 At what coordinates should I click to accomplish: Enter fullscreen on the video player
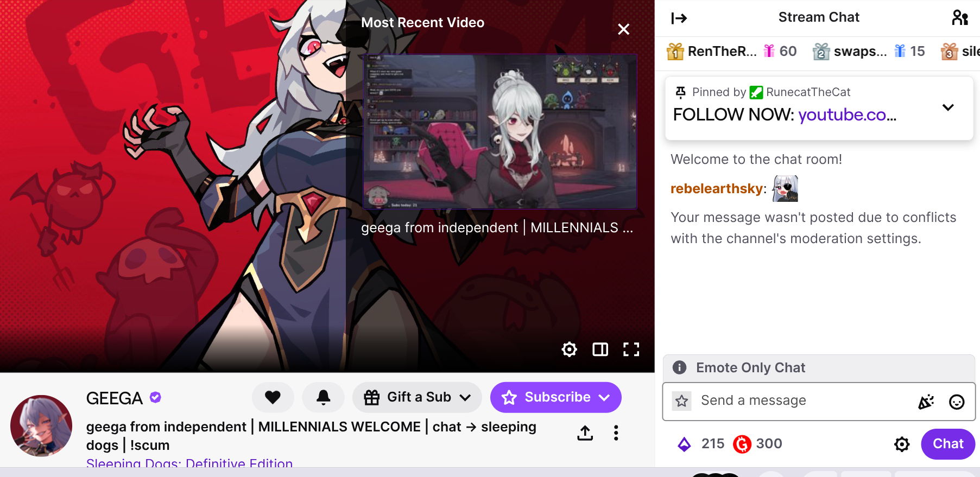(x=631, y=349)
